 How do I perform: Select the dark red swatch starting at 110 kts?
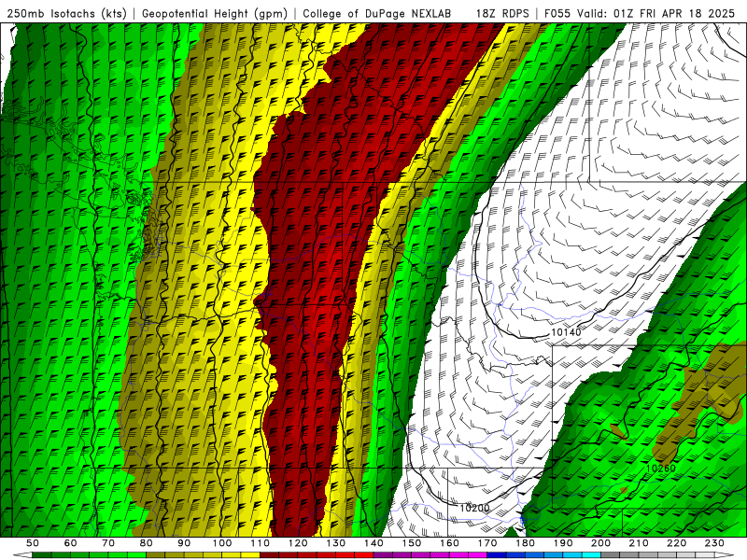coord(269,554)
